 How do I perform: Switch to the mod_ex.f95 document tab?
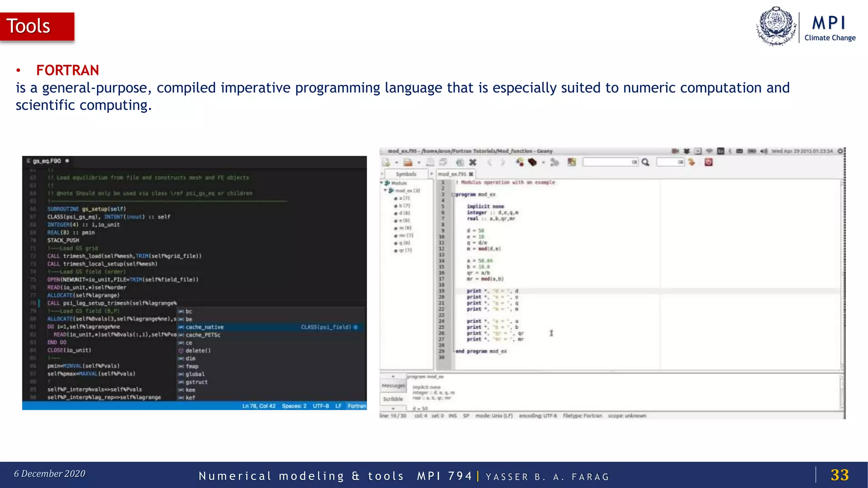[452, 174]
